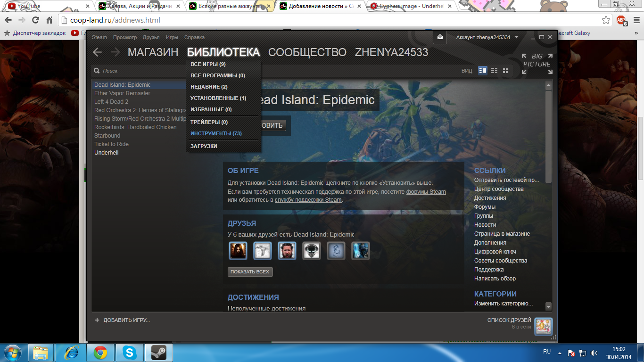Image resolution: width=644 pixels, height=362 pixels.
Task: Click the Chrome back arrow
Action: [8, 20]
